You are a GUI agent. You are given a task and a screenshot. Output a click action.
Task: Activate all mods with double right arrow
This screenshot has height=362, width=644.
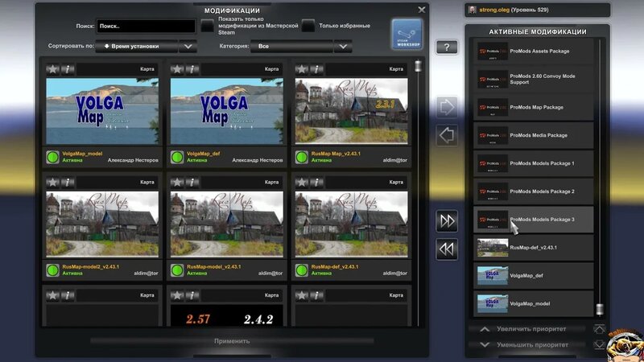click(x=447, y=221)
